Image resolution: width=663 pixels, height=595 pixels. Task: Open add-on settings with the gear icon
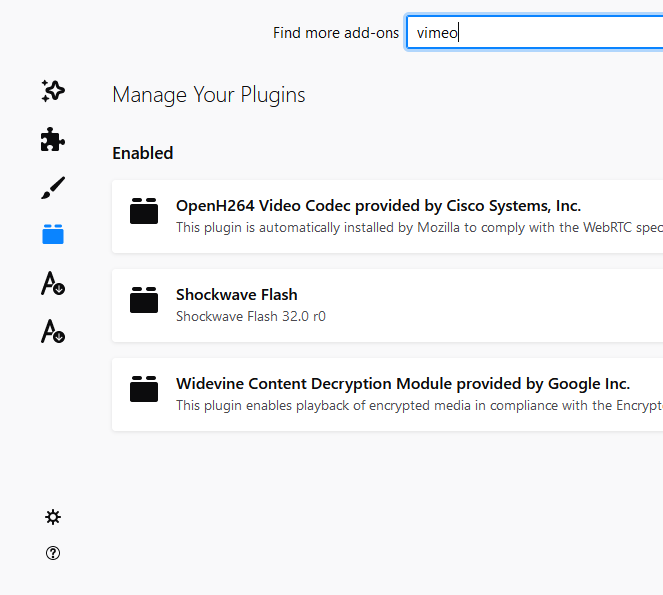(x=53, y=517)
